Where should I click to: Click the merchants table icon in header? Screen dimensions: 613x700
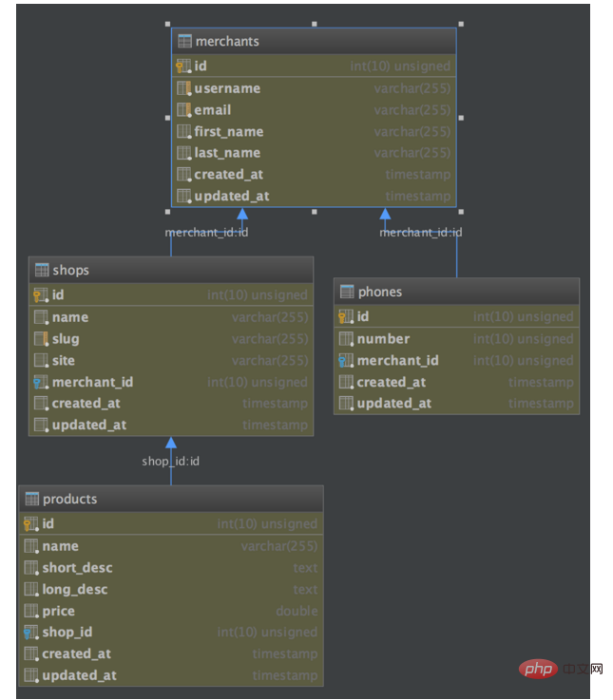(184, 41)
